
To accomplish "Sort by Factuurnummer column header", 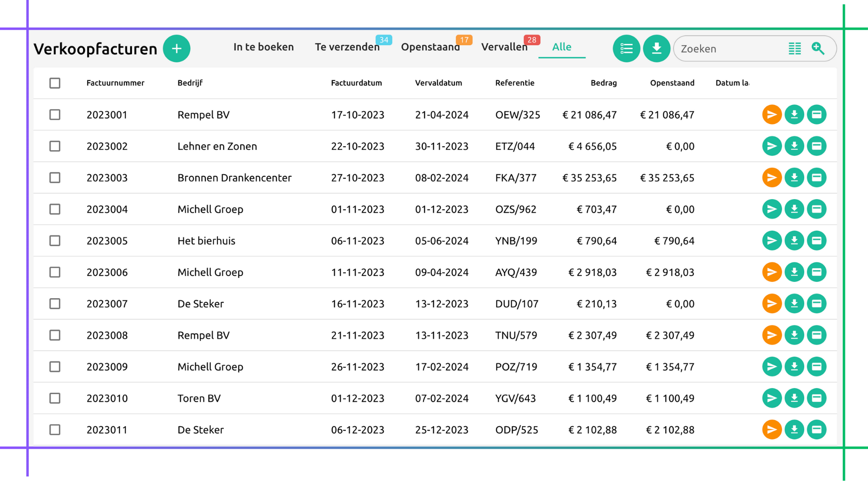I will click(x=115, y=83).
